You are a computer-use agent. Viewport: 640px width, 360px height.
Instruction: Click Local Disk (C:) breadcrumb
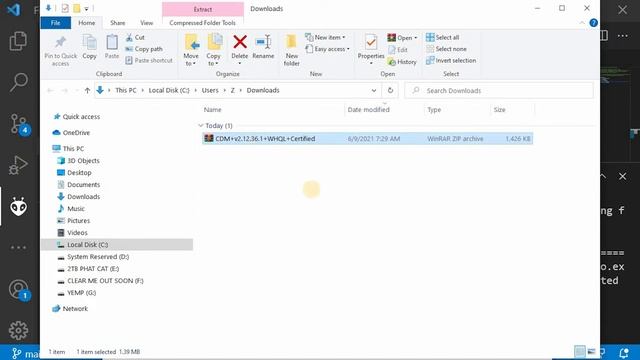pyautogui.click(x=169, y=90)
